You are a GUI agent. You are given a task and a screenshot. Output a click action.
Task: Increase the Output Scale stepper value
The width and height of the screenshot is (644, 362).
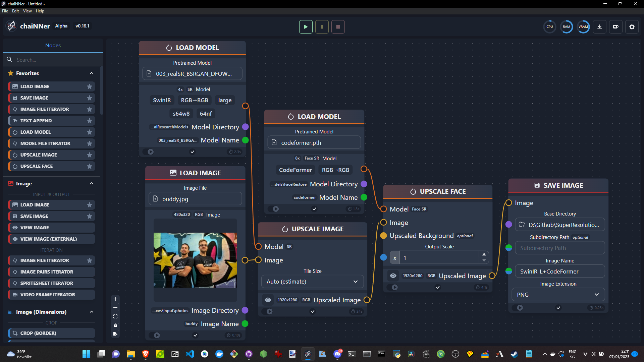(x=484, y=254)
